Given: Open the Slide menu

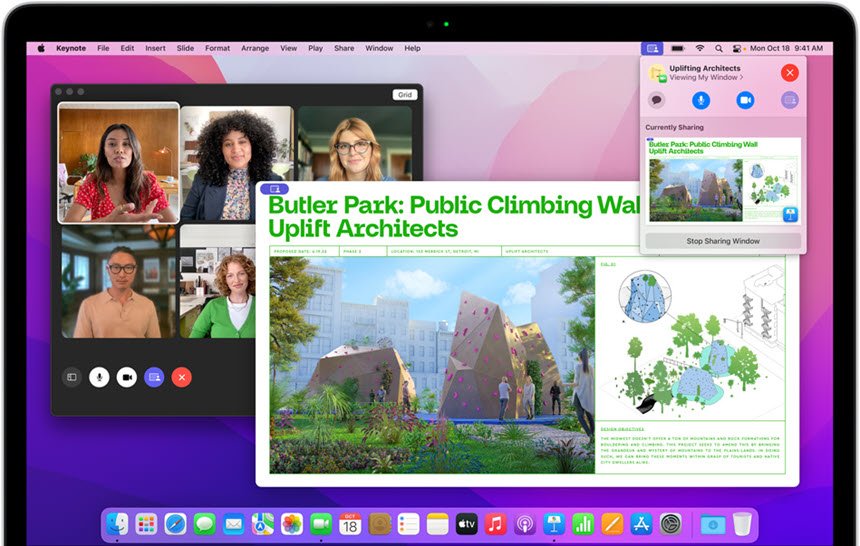Looking at the screenshot, I should (185, 48).
